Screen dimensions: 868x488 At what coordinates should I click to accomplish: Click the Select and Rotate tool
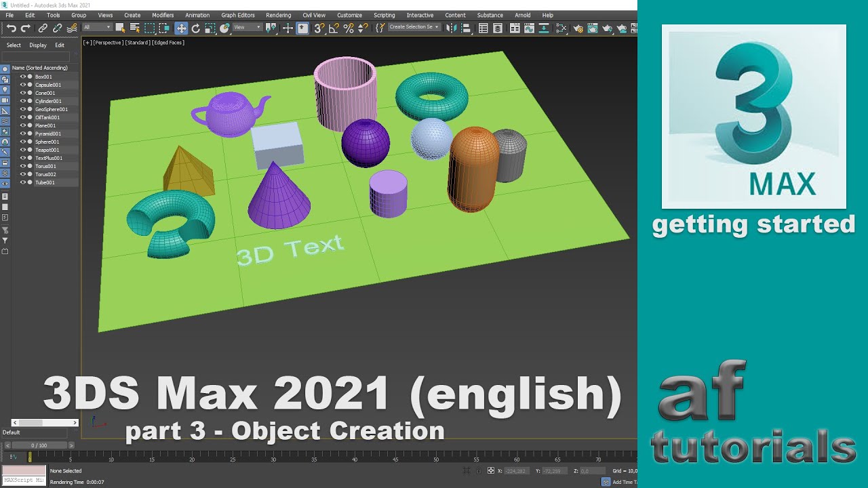coord(195,28)
